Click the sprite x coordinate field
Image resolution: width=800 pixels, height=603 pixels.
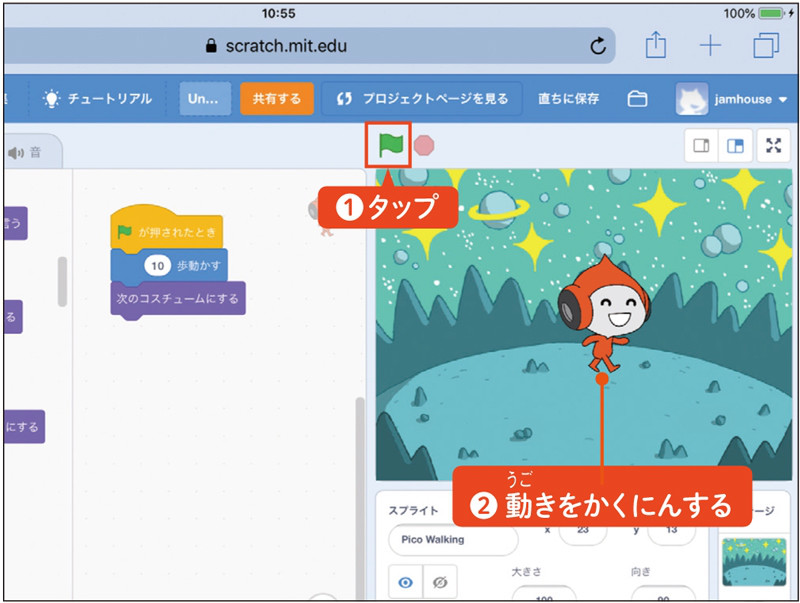point(583,533)
